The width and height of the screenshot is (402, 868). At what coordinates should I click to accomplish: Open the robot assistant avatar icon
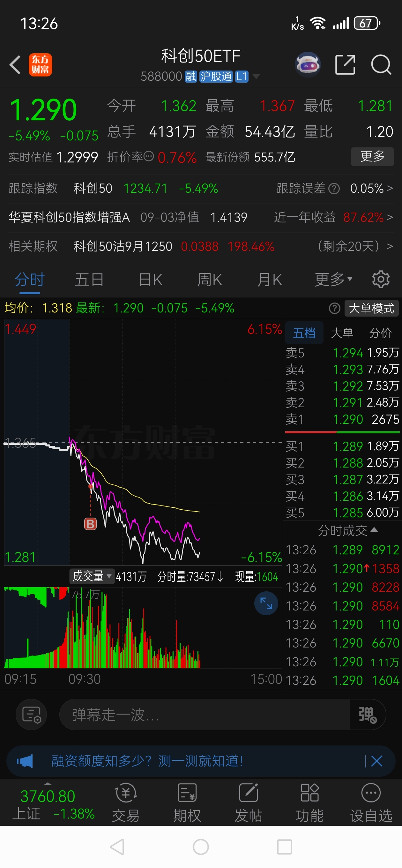pyautogui.click(x=308, y=64)
